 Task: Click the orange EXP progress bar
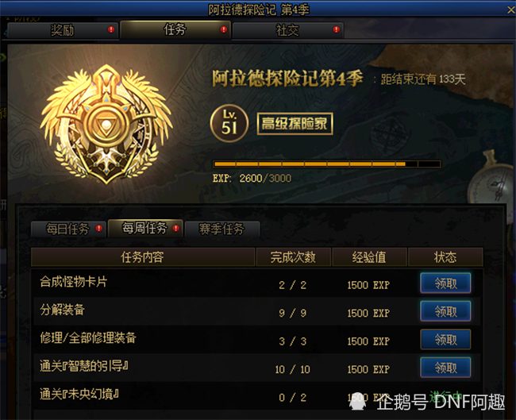(327, 164)
